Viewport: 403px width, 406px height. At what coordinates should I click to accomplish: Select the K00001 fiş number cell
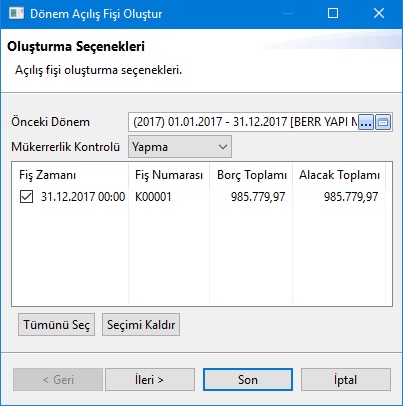click(x=153, y=197)
